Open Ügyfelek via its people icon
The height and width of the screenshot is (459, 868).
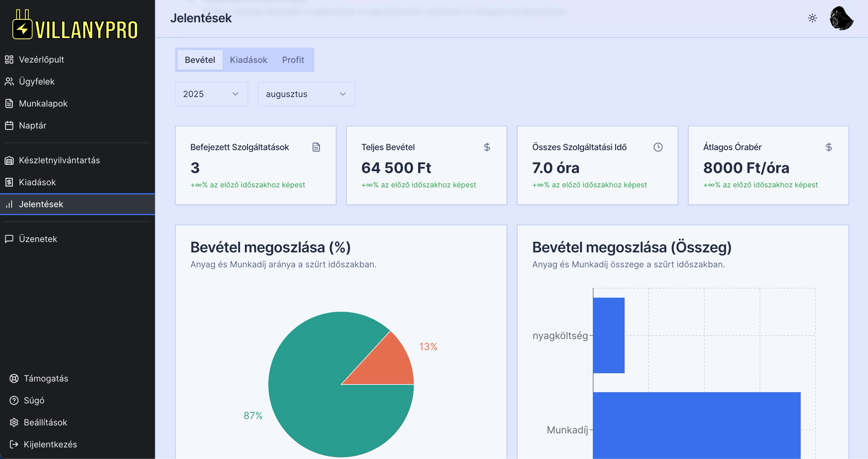[x=9, y=81]
